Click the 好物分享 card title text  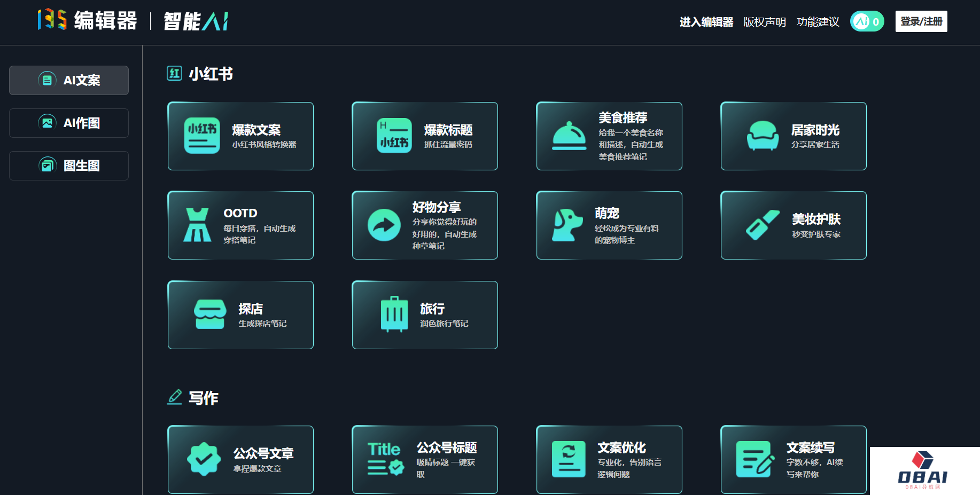(x=437, y=207)
